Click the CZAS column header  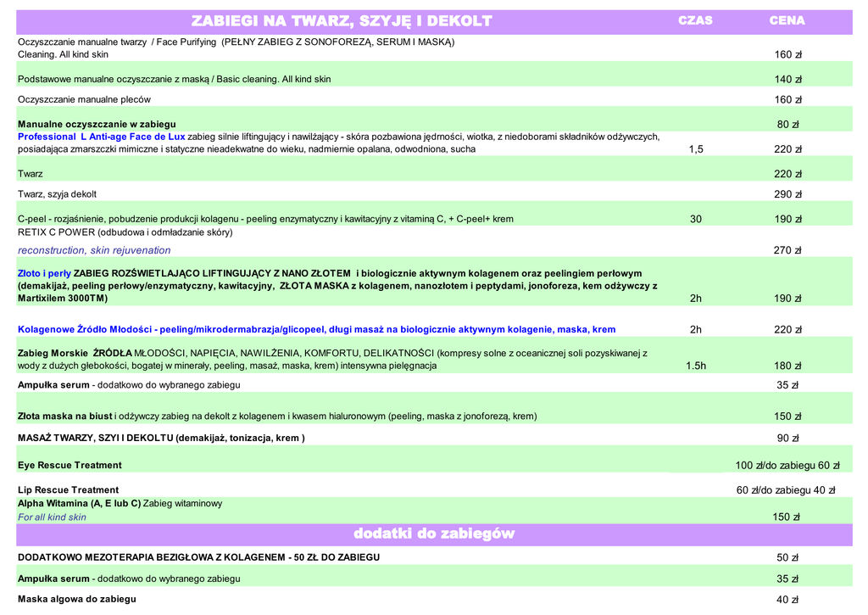(695, 20)
